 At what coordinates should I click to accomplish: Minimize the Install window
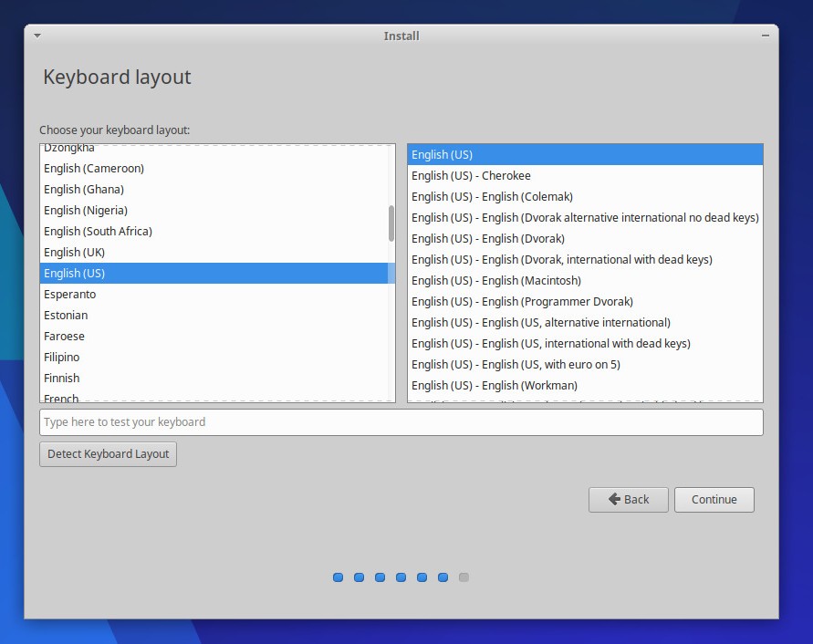[766, 36]
